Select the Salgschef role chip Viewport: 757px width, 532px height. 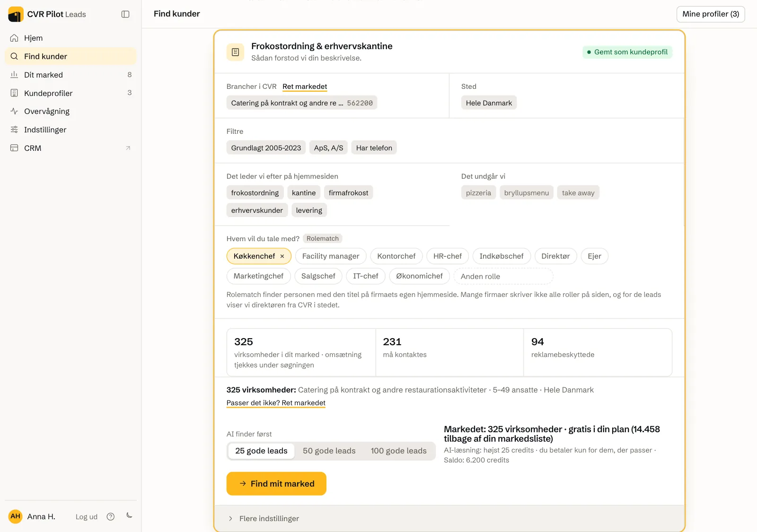[318, 276]
